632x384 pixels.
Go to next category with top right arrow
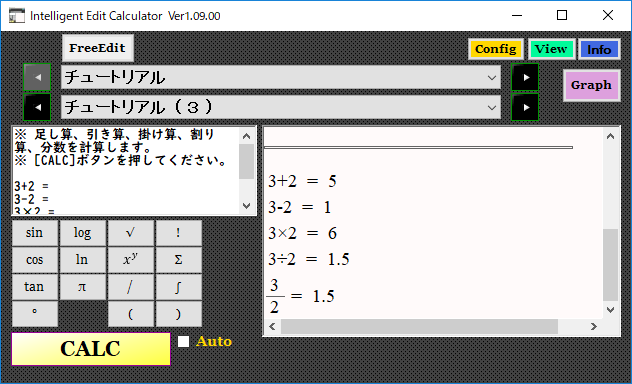pos(525,77)
